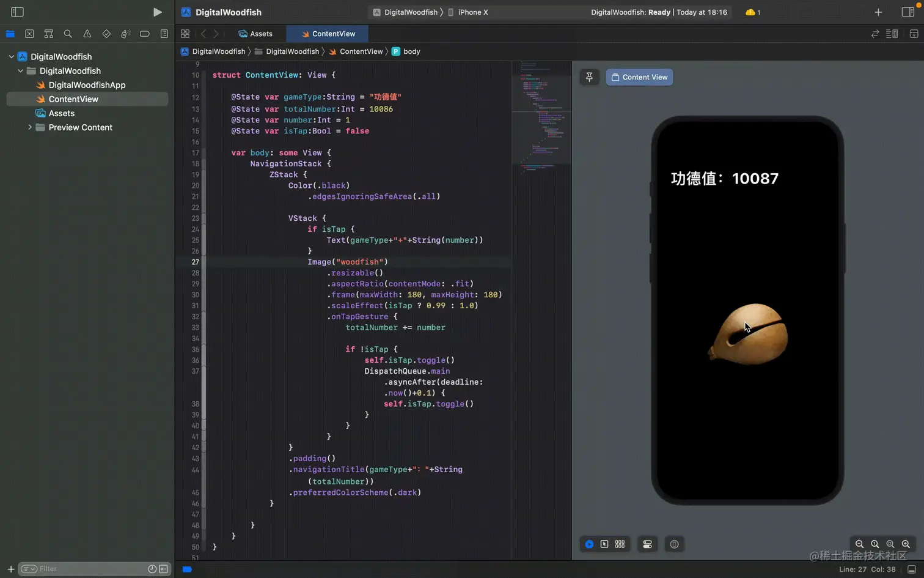Expand the Preview Content folder
The height and width of the screenshot is (578, 924).
(x=29, y=127)
